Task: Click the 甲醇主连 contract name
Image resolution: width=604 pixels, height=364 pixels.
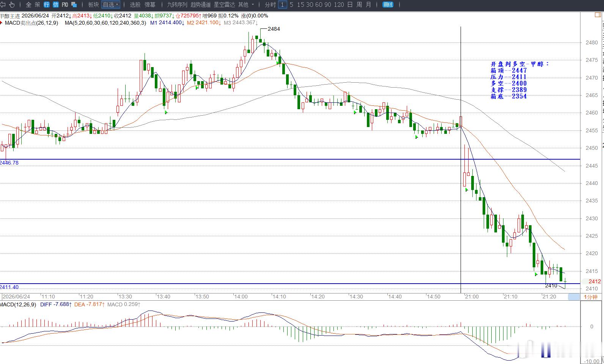Action: tap(10, 16)
